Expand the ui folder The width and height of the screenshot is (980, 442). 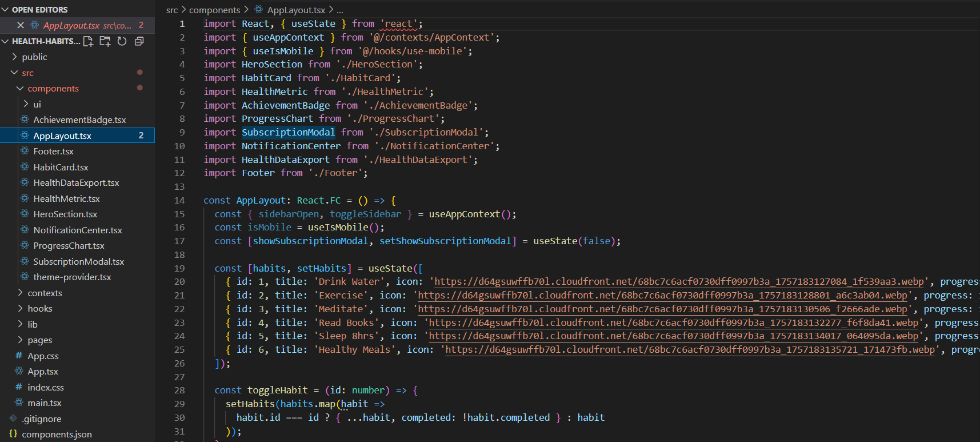[26, 104]
